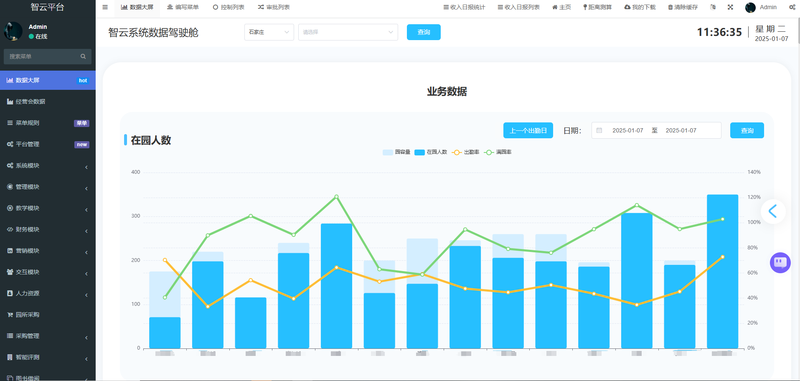This screenshot has width=800, height=381.
Task: Click the search magnifier in 搜索菜单 box
Action: pos(83,57)
